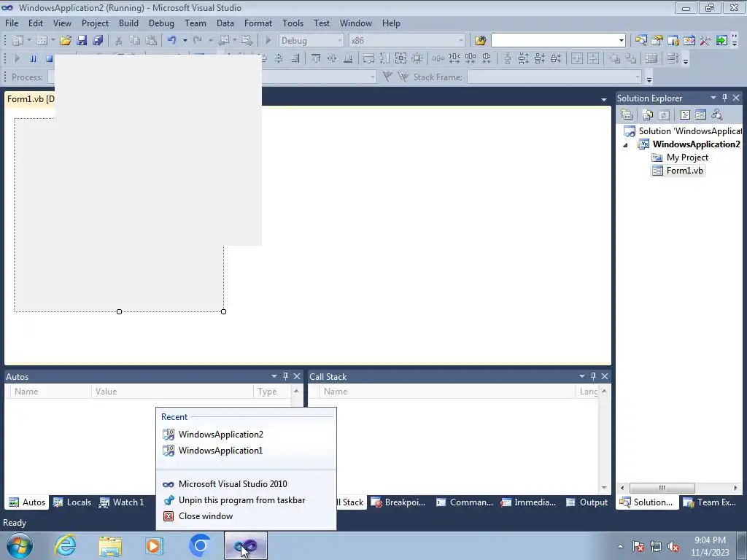747x560 pixels.
Task: Open the Tools menu
Action: coord(293,23)
